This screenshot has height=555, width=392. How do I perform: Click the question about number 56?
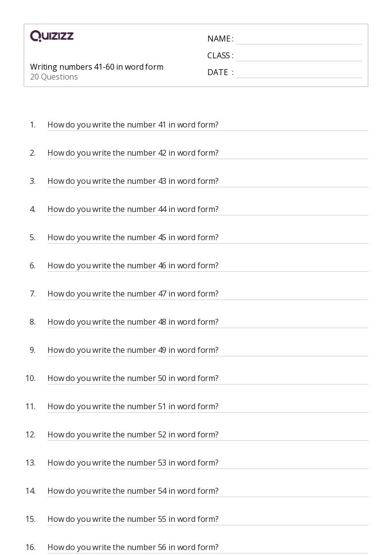point(133,547)
